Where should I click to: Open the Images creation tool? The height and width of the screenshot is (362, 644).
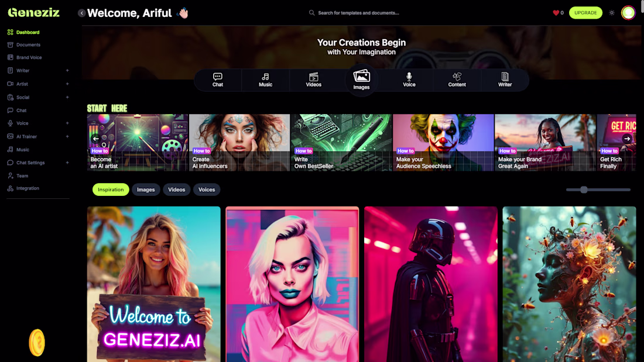[361, 80]
